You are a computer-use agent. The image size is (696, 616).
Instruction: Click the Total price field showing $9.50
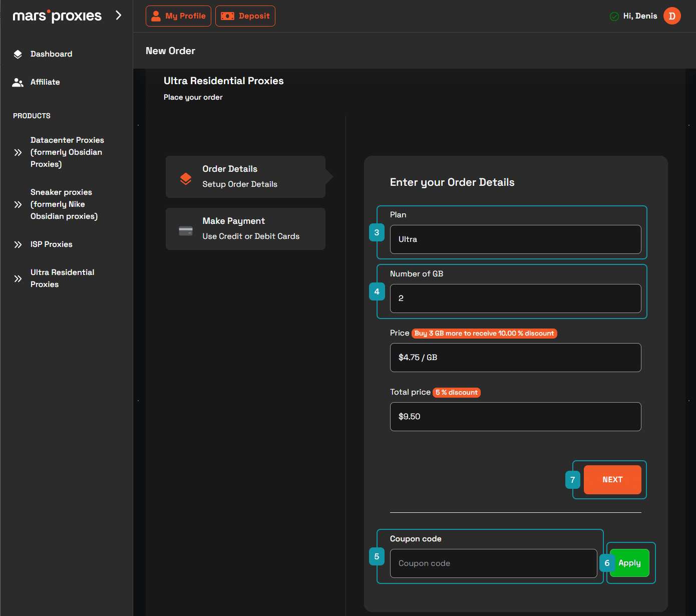[x=515, y=417]
